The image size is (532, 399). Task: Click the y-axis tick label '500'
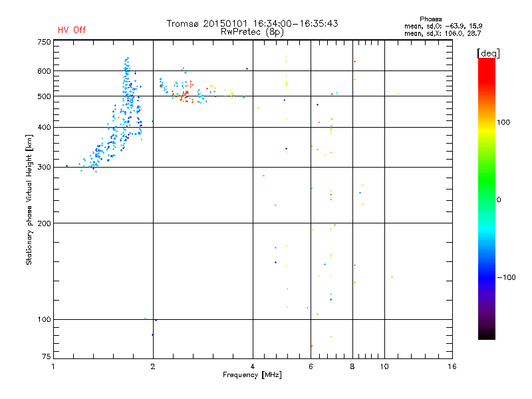pos(44,96)
